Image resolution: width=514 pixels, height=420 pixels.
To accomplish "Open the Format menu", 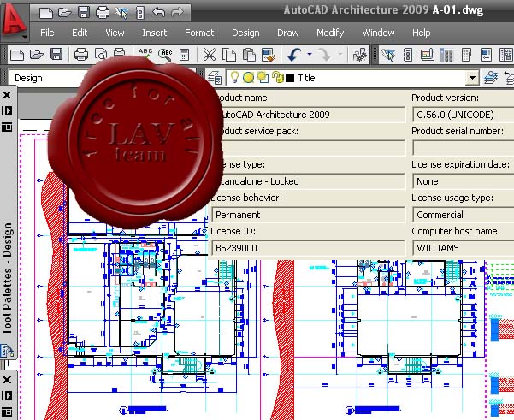I will coord(199,33).
